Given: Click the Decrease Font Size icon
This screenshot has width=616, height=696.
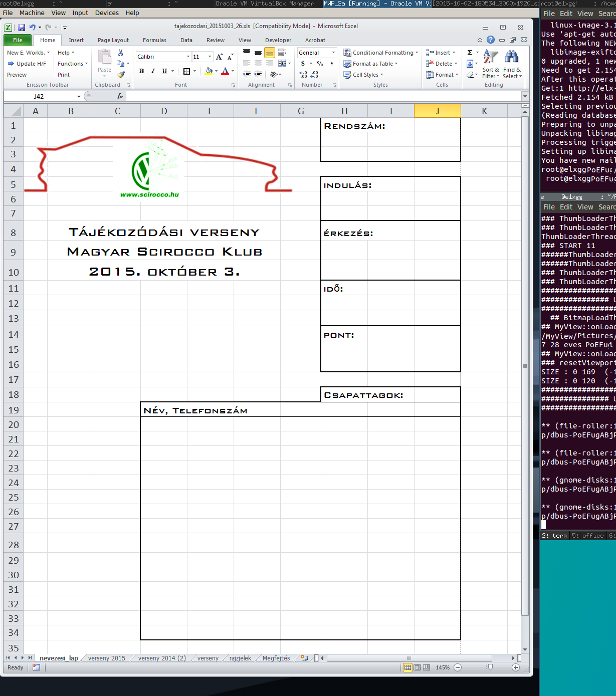Looking at the screenshot, I should [230, 57].
